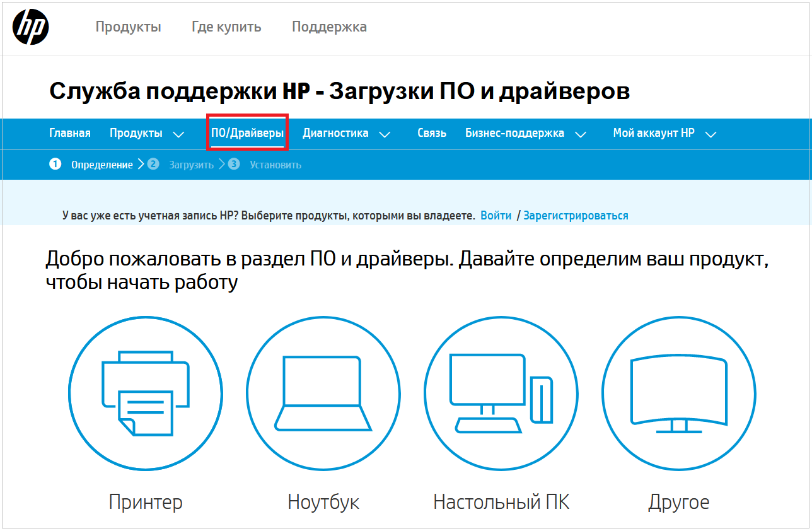812x531 pixels.
Task: Expand the Диагностика dropdown chevron
Action: (385, 134)
